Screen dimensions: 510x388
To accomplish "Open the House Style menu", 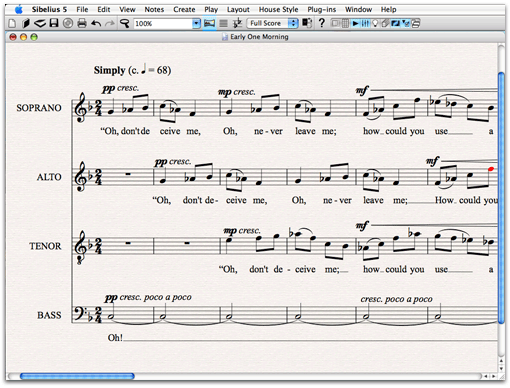I will (278, 9).
